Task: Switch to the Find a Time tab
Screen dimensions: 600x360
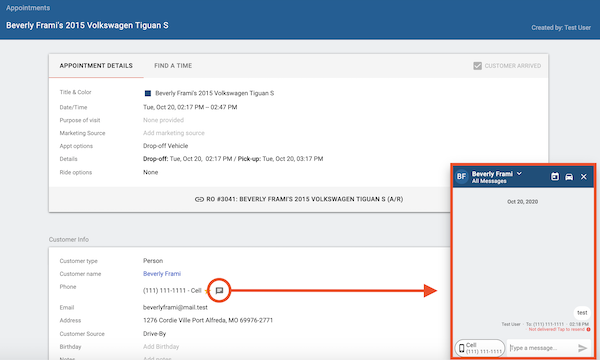Action: 173,66
